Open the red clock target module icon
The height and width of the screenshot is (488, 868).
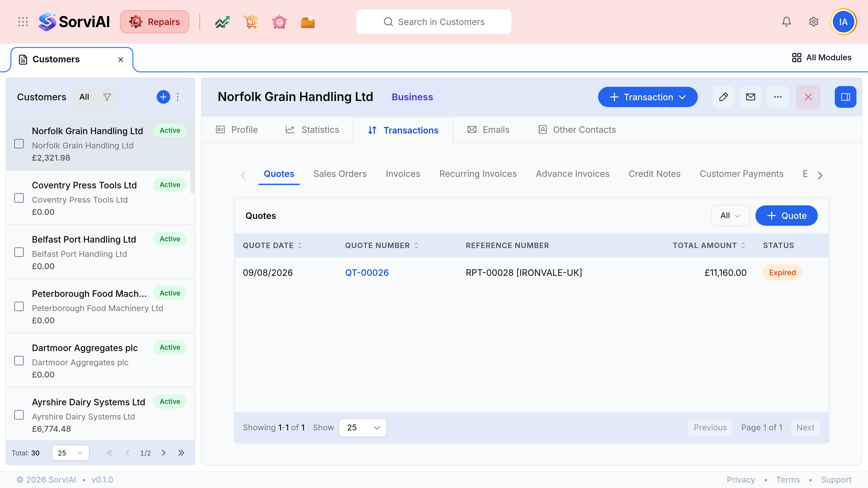(x=279, y=22)
